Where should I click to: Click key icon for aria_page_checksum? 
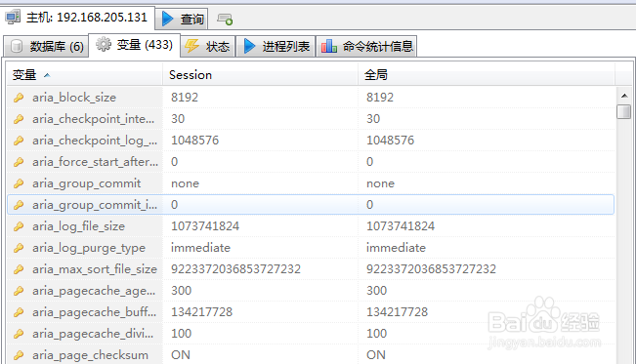[x=19, y=355]
